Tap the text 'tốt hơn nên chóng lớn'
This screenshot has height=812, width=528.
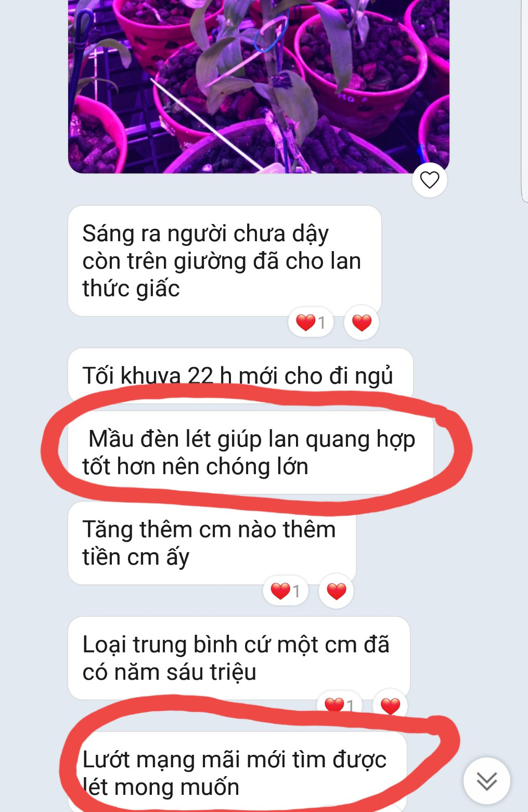(196, 467)
